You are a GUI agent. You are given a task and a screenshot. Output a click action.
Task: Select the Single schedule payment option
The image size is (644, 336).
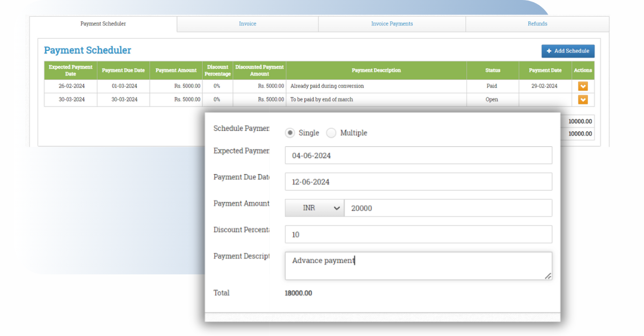pos(289,132)
